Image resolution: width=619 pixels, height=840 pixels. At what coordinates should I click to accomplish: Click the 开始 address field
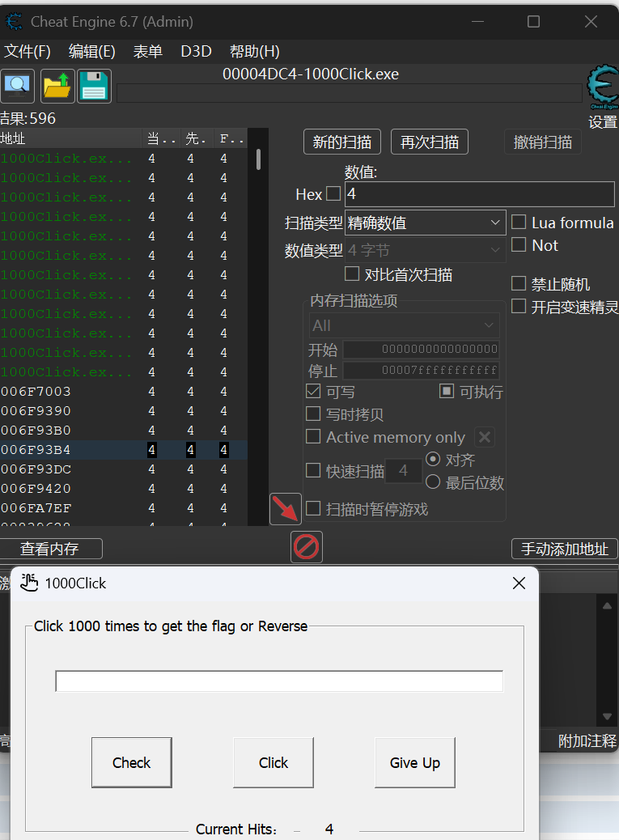pos(421,350)
